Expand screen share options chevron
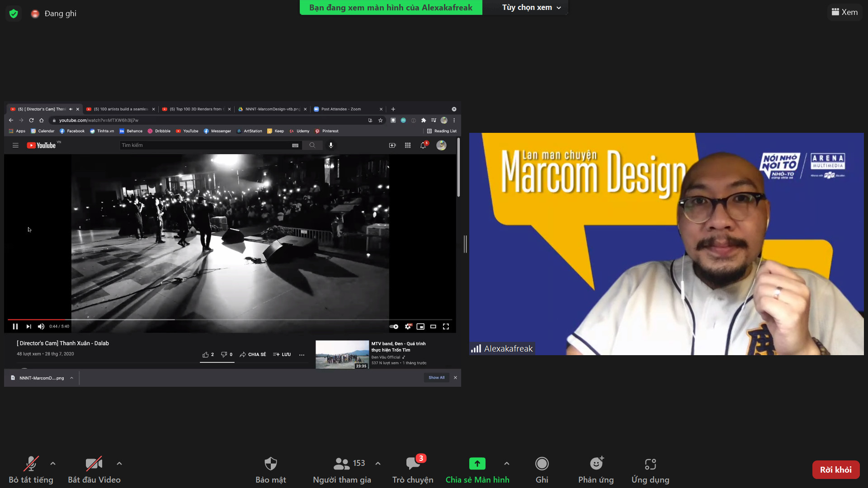The image size is (868, 488). pyautogui.click(x=507, y=464)
